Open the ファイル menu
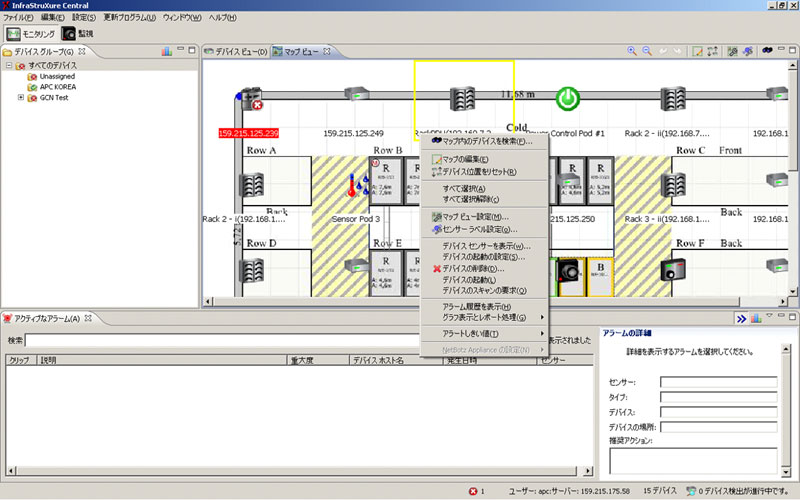800x500 pixels. 18,17
